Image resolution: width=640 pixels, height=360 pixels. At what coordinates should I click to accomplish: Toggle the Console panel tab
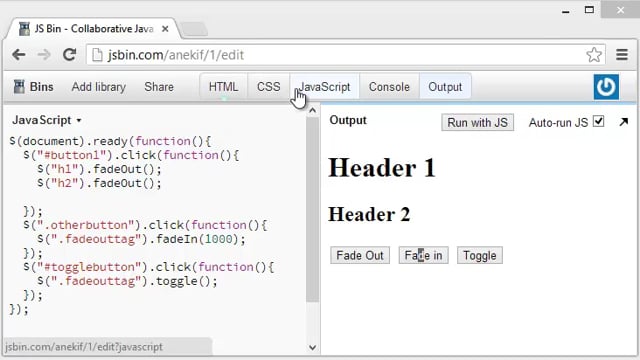click(x=389, y=87)
